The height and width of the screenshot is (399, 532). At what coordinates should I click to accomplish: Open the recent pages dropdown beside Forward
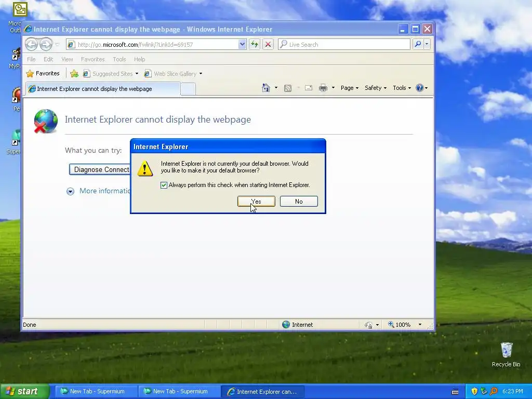(x=57, y=45)
